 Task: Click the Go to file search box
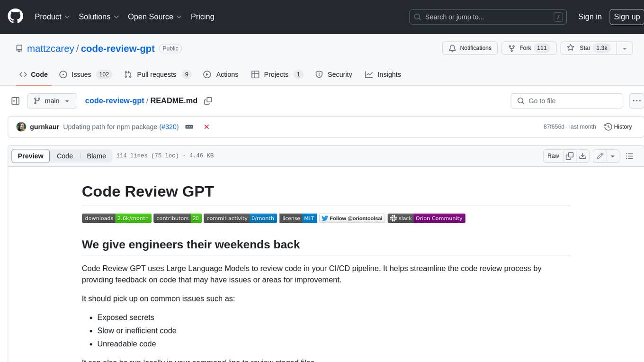tap(567, 101)
